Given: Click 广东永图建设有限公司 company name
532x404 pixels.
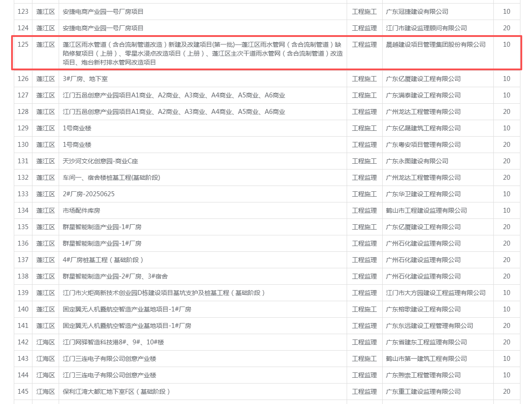Looking at the screenshot, I should point(417,161).
